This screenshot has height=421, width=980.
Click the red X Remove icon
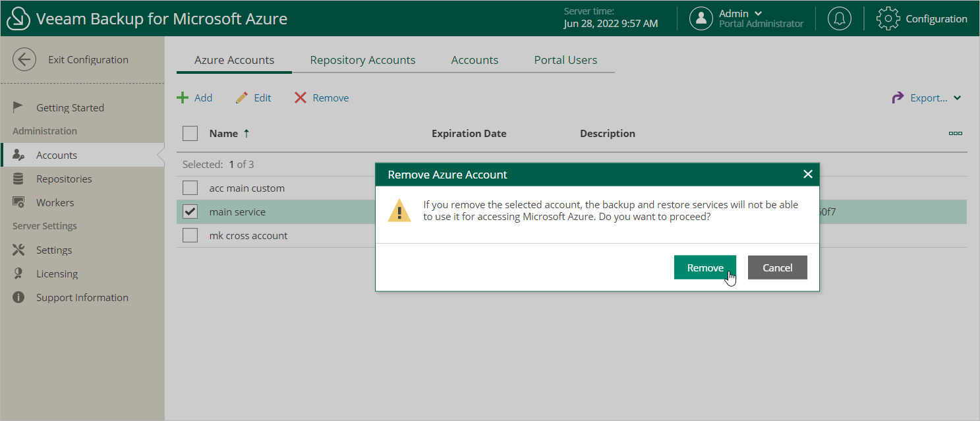pyautogui.click(x=301, y=98)
